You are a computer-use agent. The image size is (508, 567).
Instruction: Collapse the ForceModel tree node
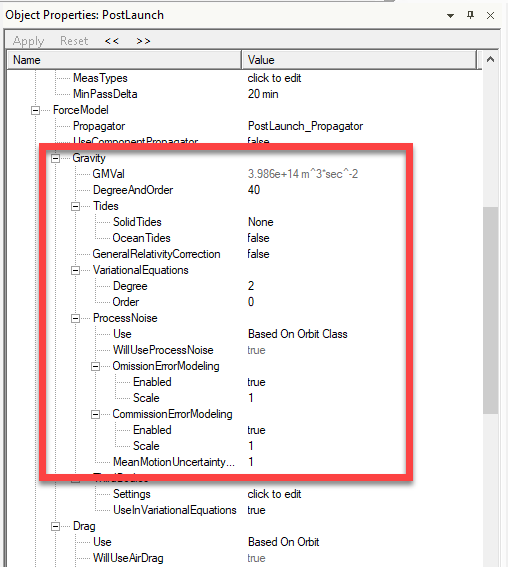point(35,110)
